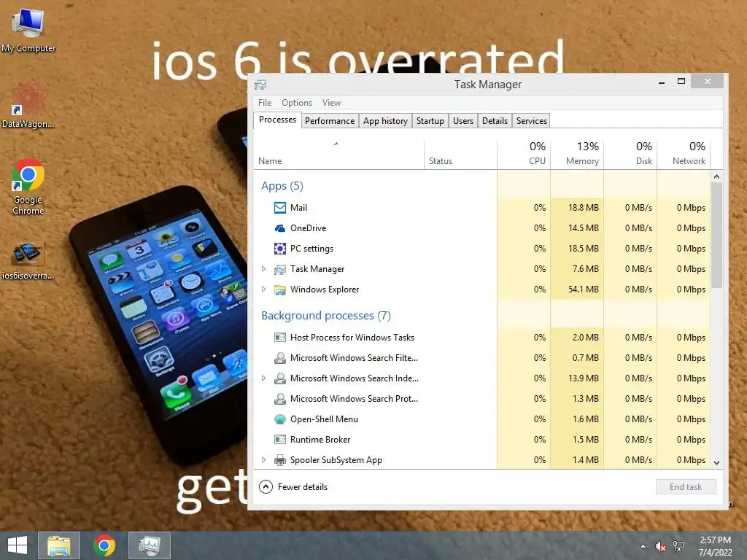Click the Apps (5) group heading
747x560 pixels.
point(282,186)
